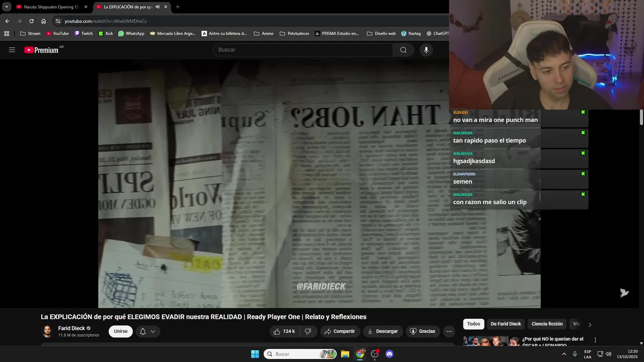The width and height of the screenshot is (644, 362).
Task: Open the LEONARDO Óscar recommended video thumbnail
Action: [491, 341]
